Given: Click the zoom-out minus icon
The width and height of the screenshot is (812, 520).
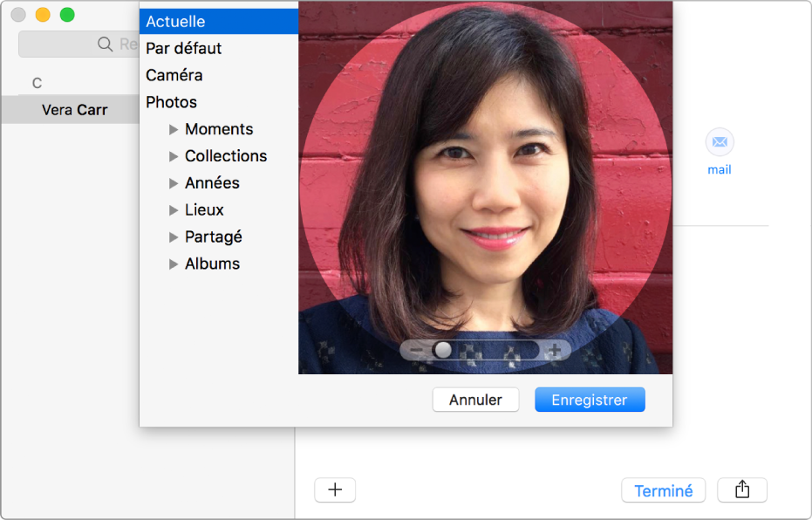Looking at the screenshot, I should tap(416, 350).
